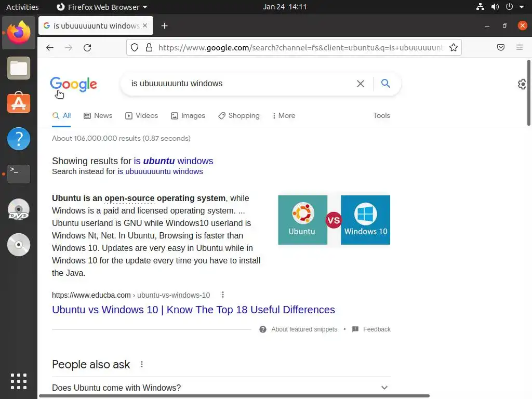
Task: Open the tracking protection shield icon
Action: pos(135,47)
